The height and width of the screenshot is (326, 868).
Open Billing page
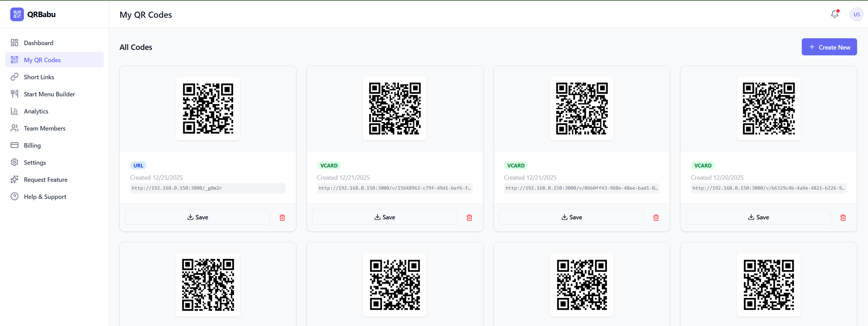[54, 145]
